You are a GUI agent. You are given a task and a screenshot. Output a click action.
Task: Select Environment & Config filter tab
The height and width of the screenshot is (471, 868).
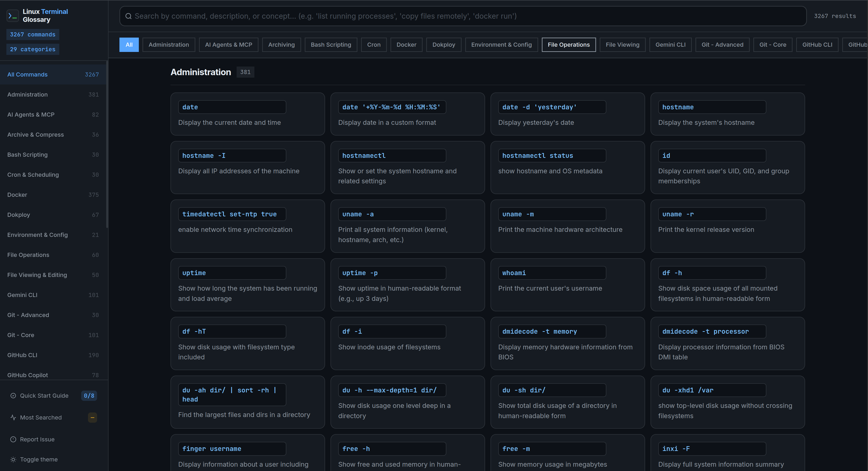coord(501,45)
